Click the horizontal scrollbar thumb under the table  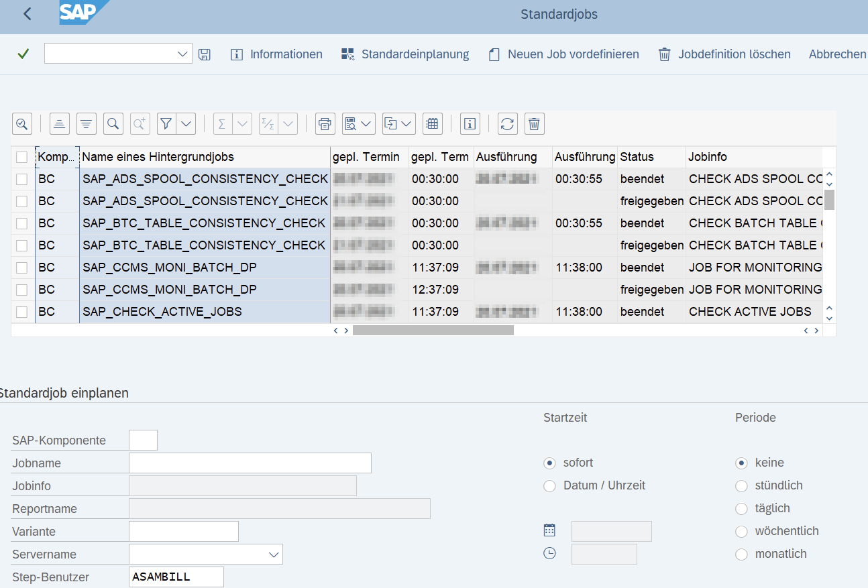tap(433, 330)
